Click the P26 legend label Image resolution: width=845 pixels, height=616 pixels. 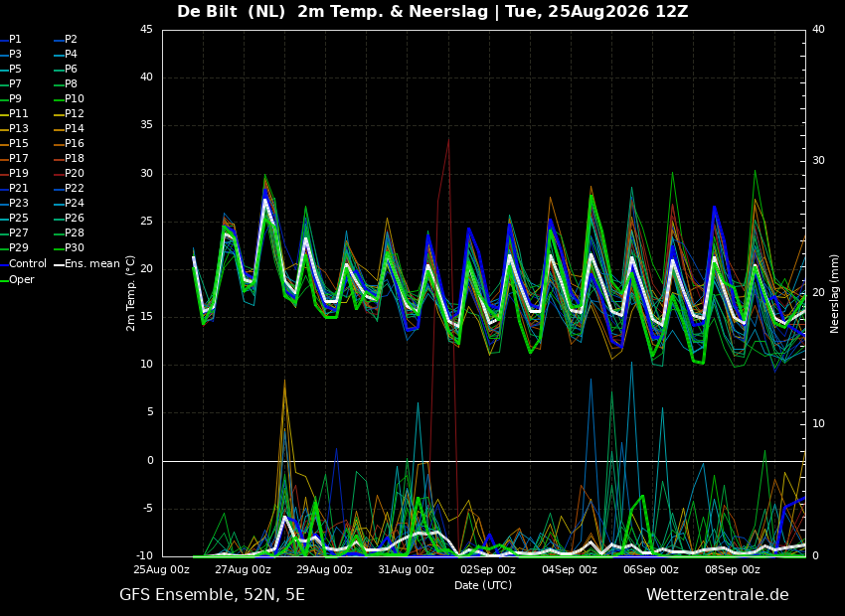click(x=75, y=218)
